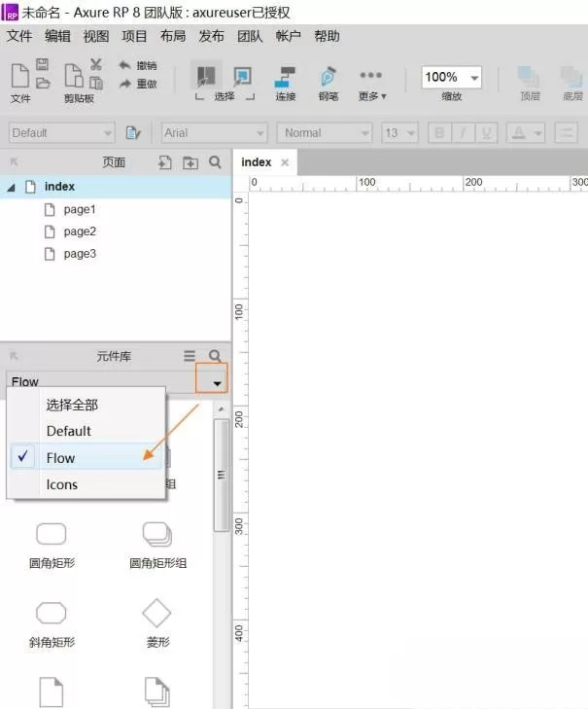Open the 更多 more tools menu
This screenshot has height=709, width=588.
coord(372,85)
